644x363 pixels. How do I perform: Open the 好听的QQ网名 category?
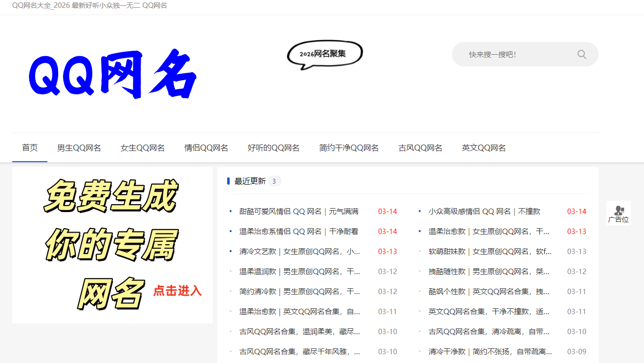click(274, 148)
